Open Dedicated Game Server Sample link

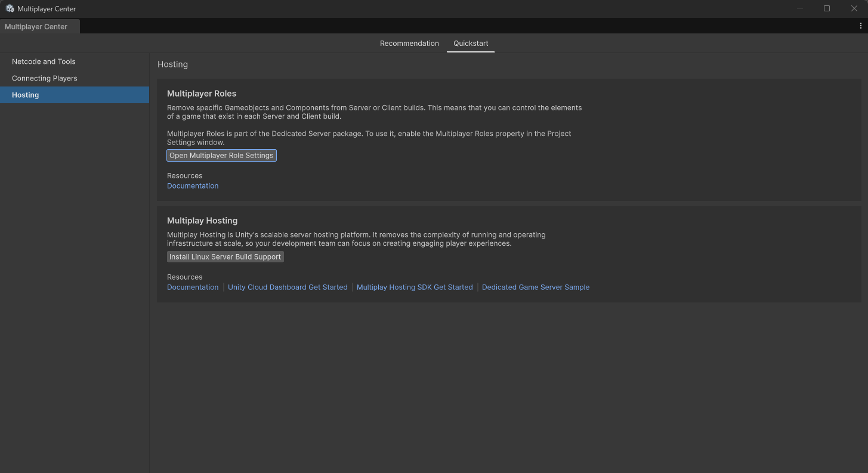click(x=536, y=287)
